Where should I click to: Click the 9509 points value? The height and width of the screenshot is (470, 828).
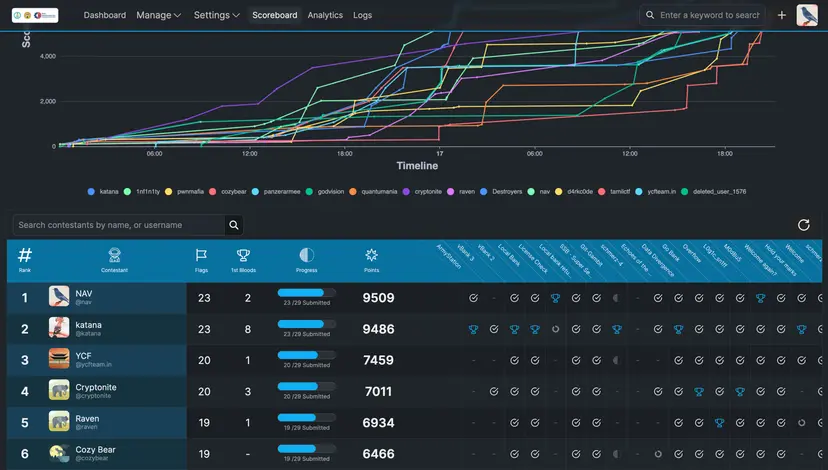click(379, 298)
